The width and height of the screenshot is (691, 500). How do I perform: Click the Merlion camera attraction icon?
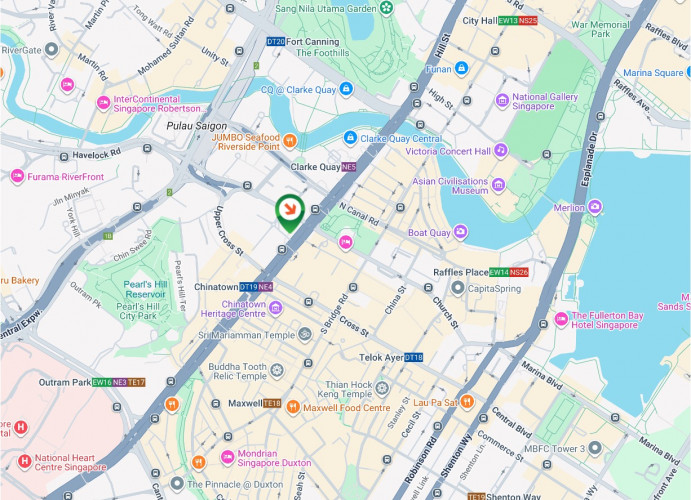pos(595,207)
